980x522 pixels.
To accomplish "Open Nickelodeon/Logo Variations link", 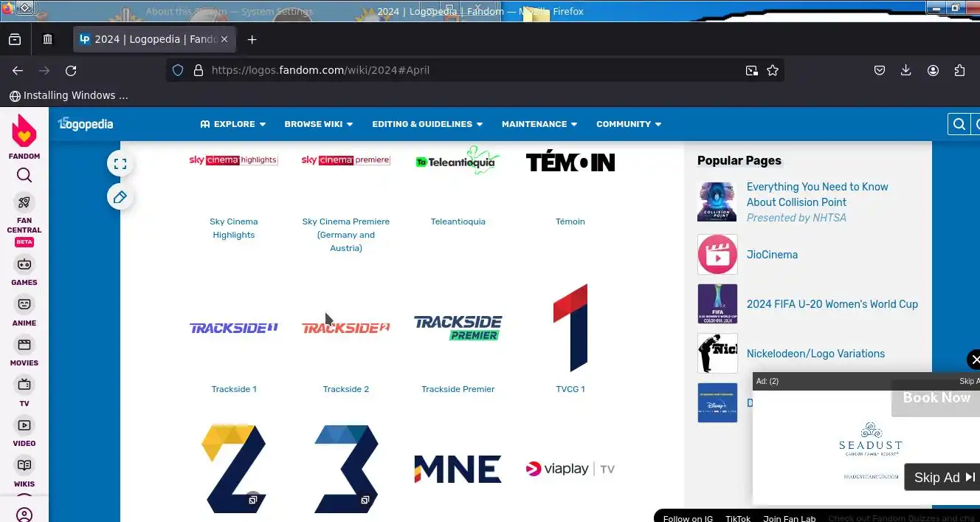I will click(815, 354).
